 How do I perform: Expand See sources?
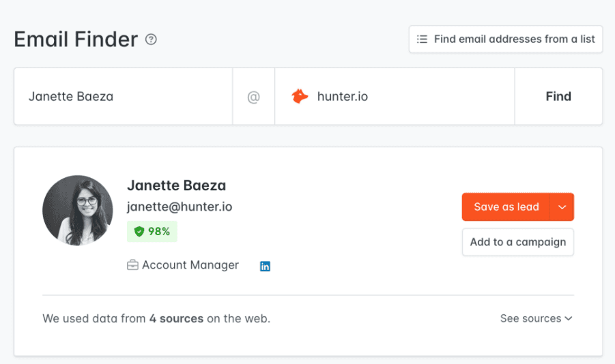pyautogui.click(x=537, y=318)
